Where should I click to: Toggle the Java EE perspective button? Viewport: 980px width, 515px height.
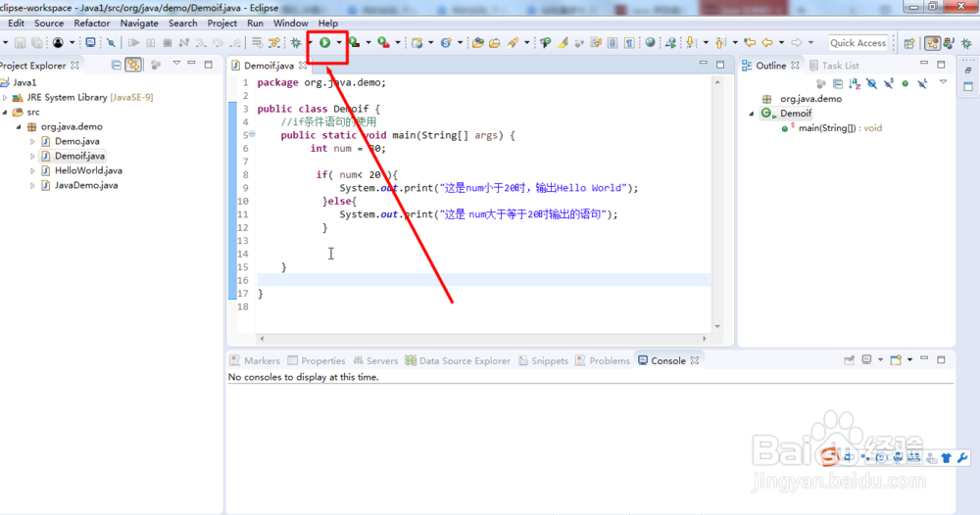(x=933, y=43)
